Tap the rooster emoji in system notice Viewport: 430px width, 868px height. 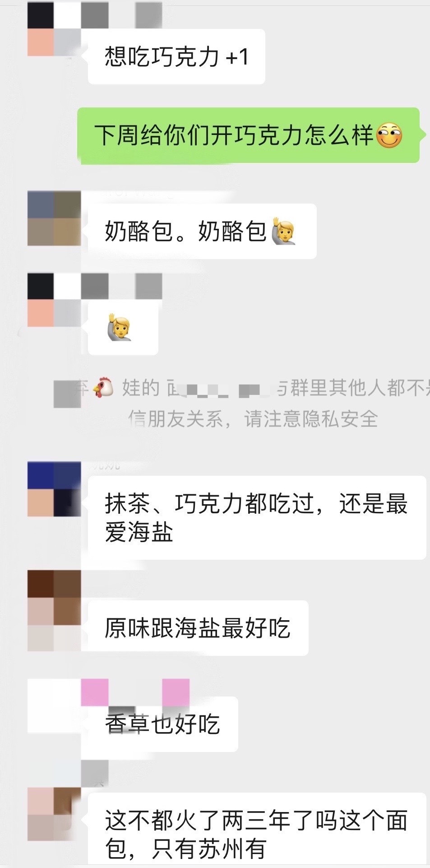pyautogui.click(x=103, y=388)
